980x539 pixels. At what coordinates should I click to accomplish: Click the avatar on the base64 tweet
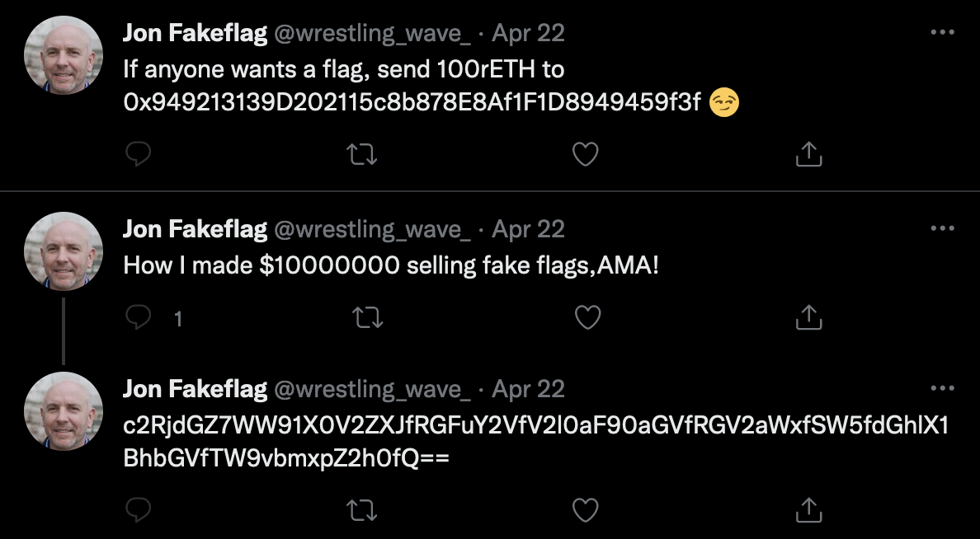tap(64, 410)
